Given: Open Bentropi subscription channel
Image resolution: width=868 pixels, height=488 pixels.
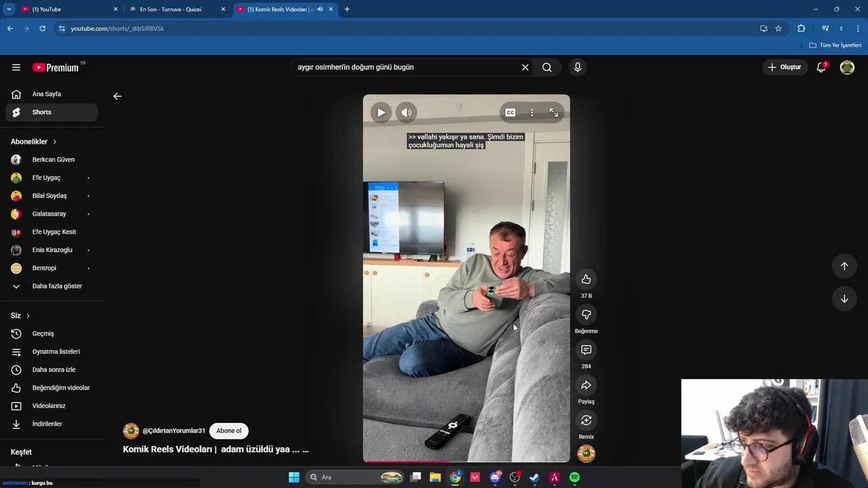Looking at the screenshot, I should [52, 268].
